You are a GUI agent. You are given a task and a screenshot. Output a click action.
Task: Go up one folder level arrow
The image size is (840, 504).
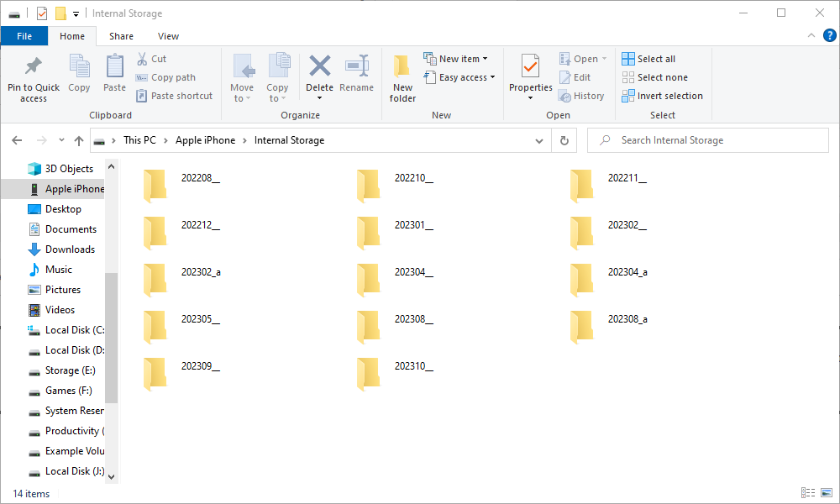[79, 140]
